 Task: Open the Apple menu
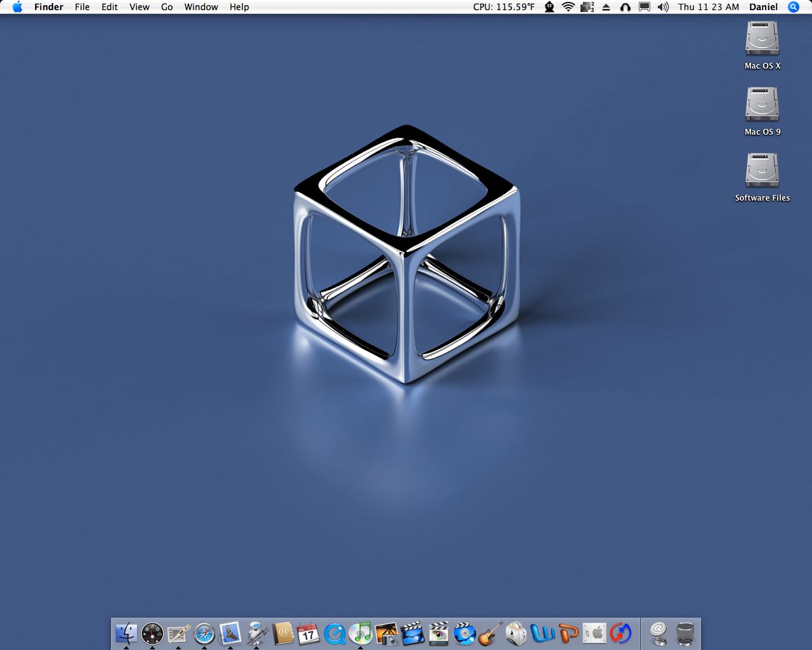click(x=17, y=7)
